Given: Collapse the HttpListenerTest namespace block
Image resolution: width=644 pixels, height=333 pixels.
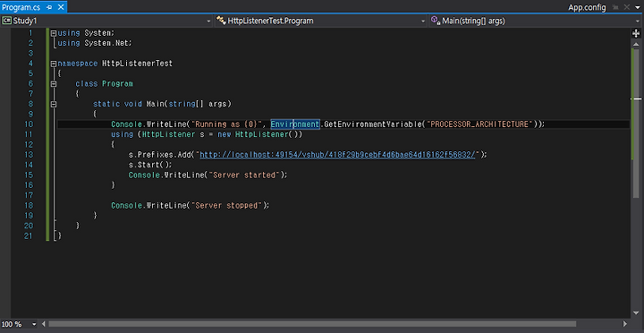Looking at the screenshot, I should pos(54,64).
